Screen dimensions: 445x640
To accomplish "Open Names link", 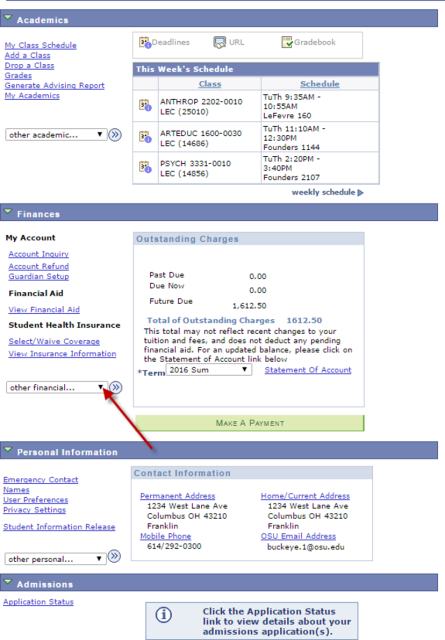I will [16, 490].
